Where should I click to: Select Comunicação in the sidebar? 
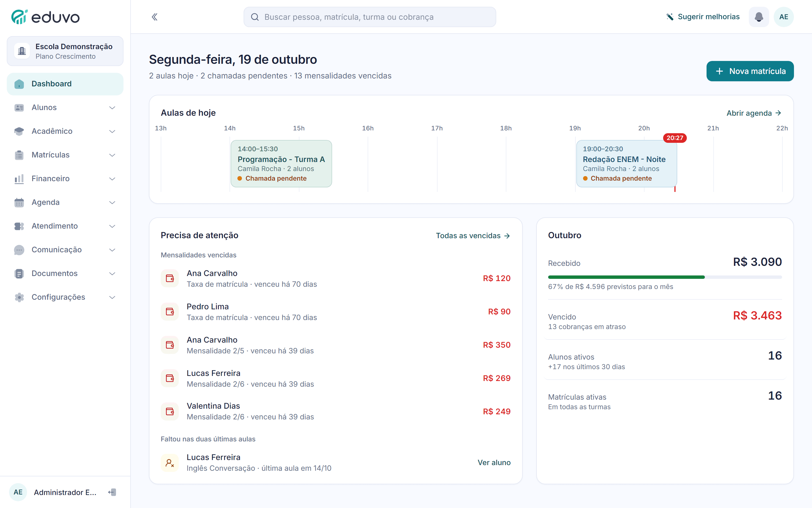point(65,250)
